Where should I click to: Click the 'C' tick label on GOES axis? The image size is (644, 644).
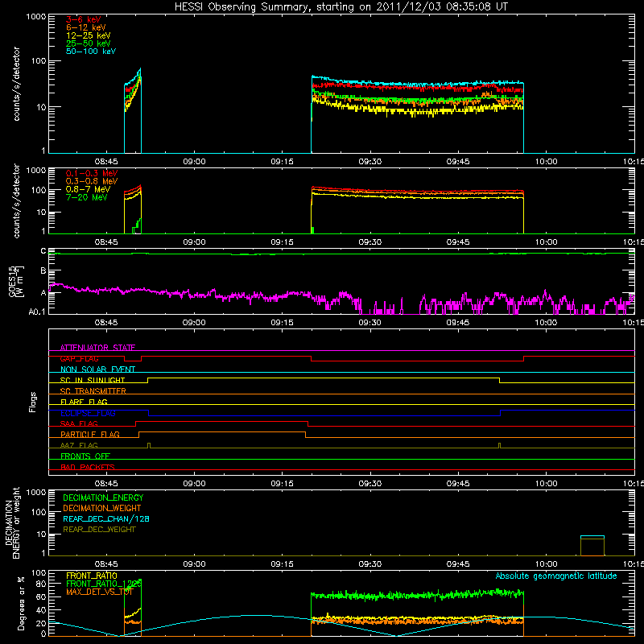tap(43, 251)
